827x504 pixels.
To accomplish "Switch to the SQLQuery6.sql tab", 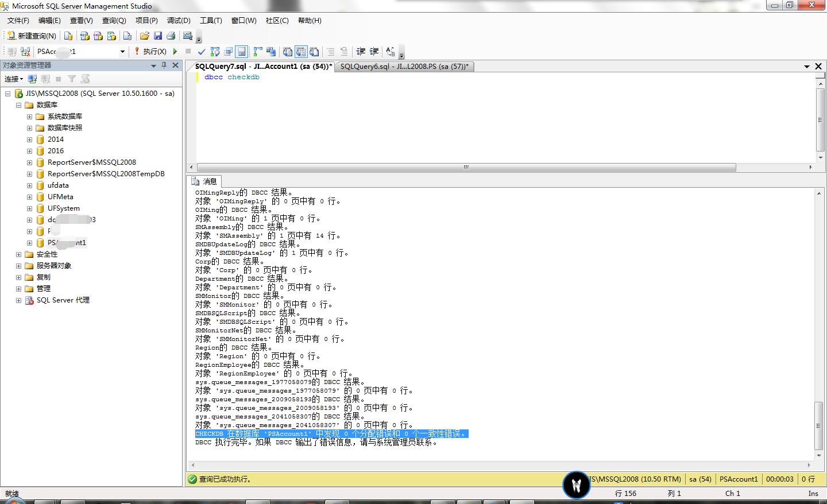I will pos(404,67).
